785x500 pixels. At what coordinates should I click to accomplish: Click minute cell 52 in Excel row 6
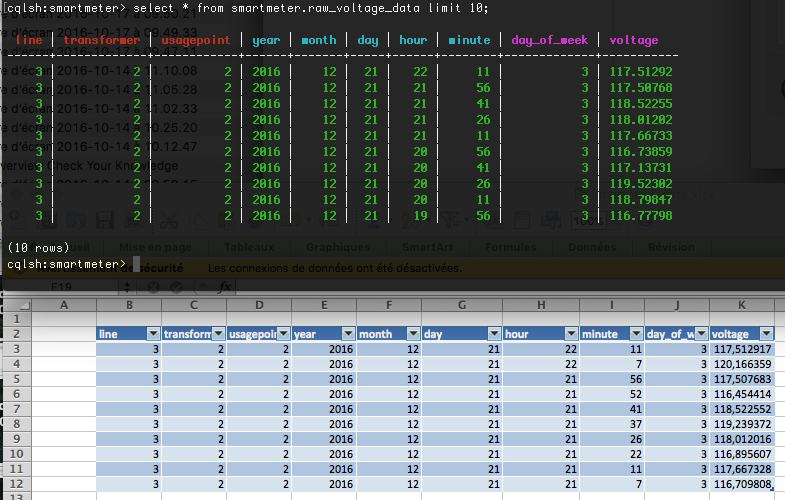(612, 394)
